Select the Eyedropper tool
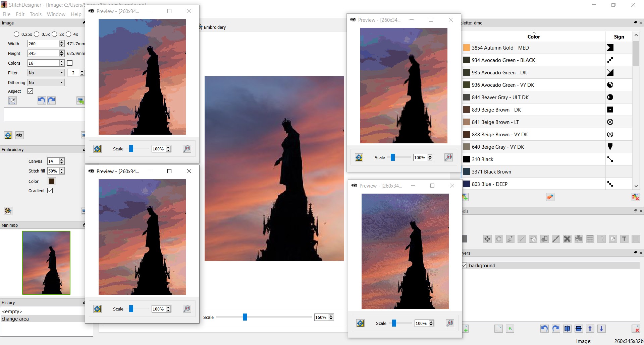Viewport: 644px width, 345px height. (510, 239)
